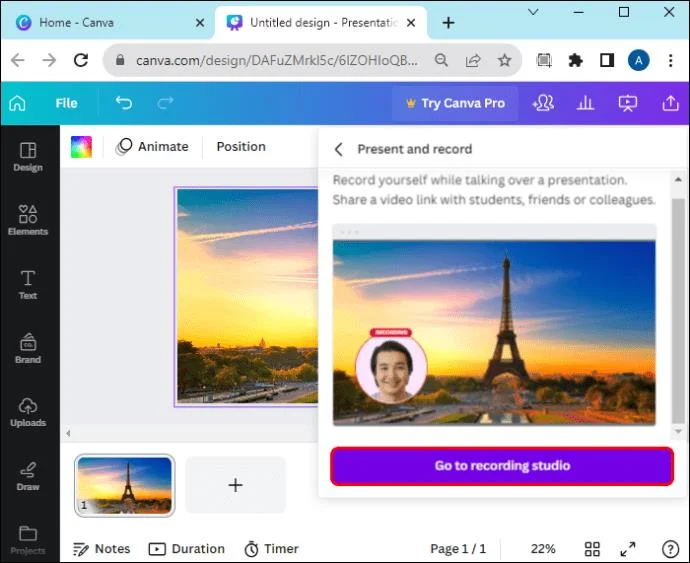690x563 pixels.
Task: Bookmark this page with star icon
Action: pyautogui.click(x=505, y=60)
